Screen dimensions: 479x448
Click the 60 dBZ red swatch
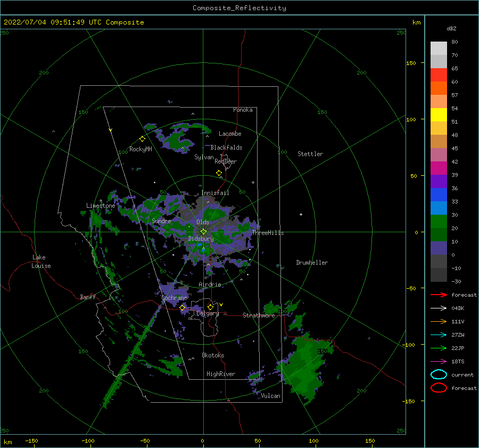click(439, 75)
